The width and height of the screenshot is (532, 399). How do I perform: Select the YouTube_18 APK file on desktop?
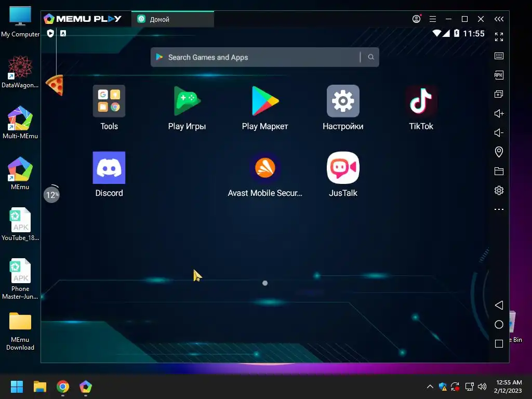pyautogui.click(x=20, y=224)
